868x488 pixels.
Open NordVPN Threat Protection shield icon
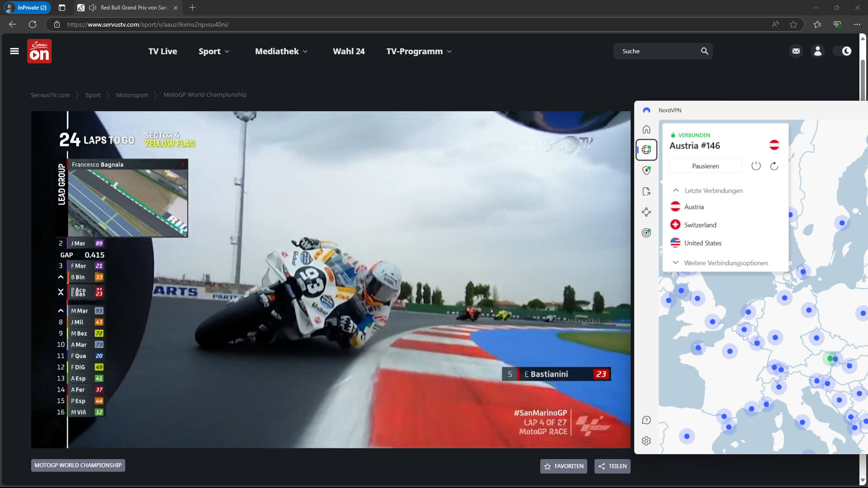[x=646, y=170]
